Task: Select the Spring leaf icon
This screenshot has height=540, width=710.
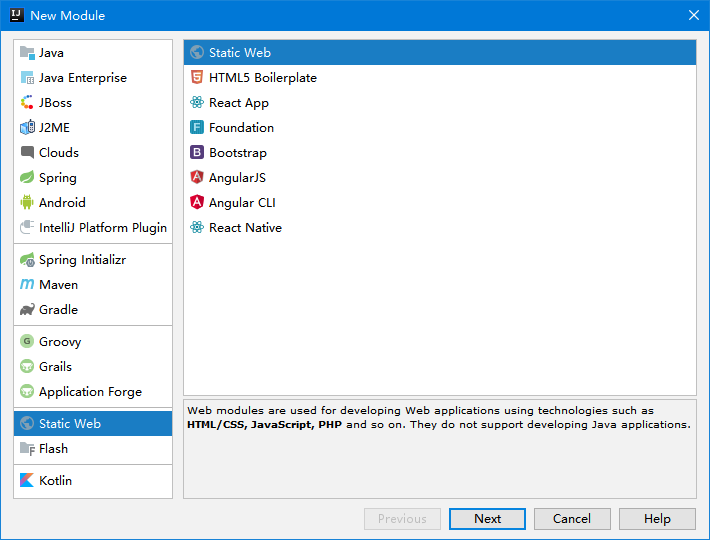Action: [x=27, y=177]
